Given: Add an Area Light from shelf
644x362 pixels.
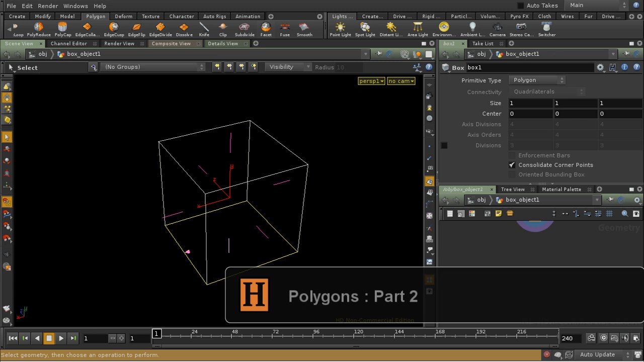Looking at the screenshot, I should (418, 30).
